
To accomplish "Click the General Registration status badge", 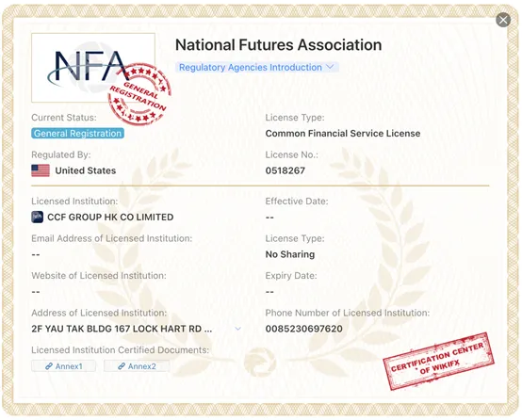I will coord(78,134).
